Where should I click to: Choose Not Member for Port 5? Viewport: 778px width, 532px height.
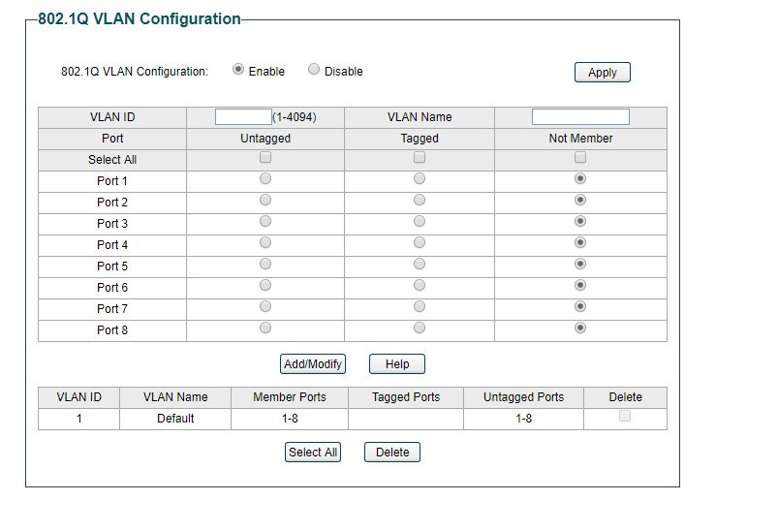(x=580, y=264)
